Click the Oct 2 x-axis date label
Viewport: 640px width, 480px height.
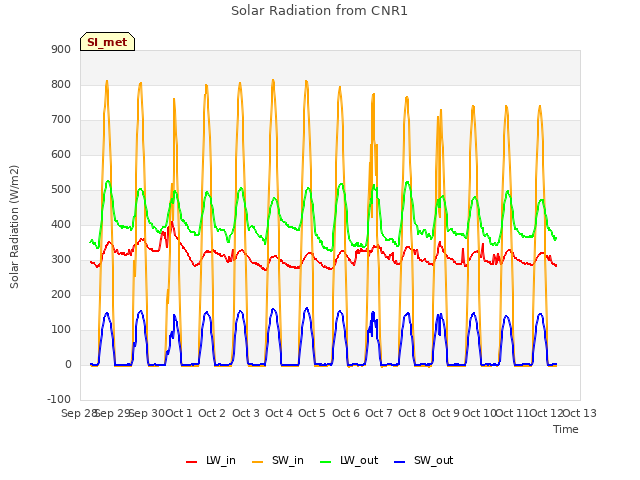[x=212, y=413]
